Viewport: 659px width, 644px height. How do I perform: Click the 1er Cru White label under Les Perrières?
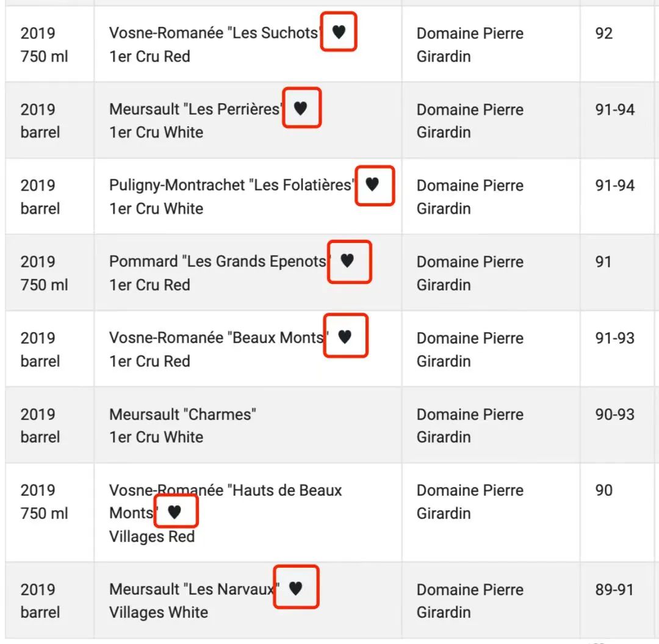point(156,132)
